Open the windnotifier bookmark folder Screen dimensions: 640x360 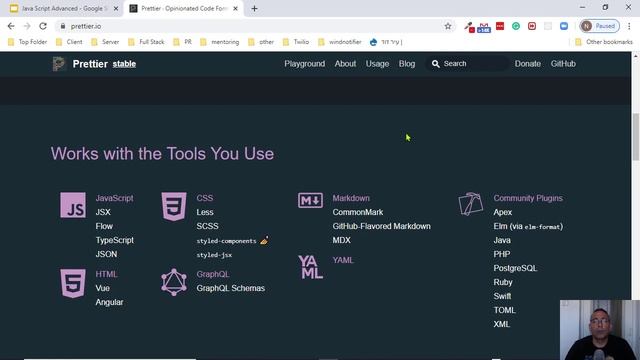pyautogui.click(x=340, y=42)
